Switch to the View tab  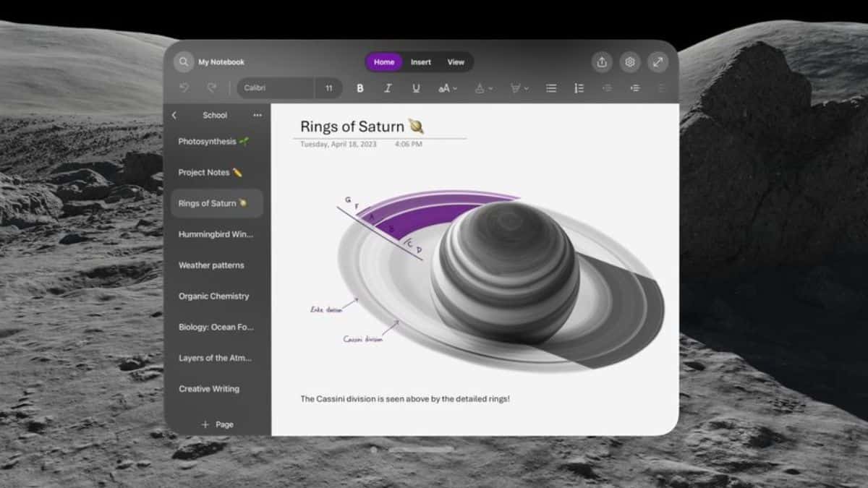tap(456, 62)
